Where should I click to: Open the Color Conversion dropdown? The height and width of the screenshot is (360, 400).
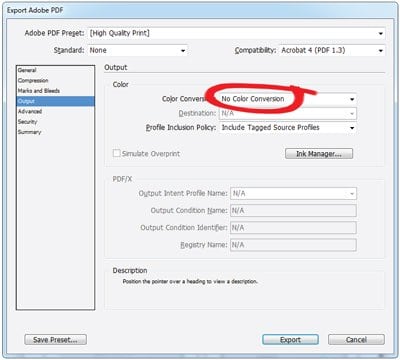(x=288, y=99)
